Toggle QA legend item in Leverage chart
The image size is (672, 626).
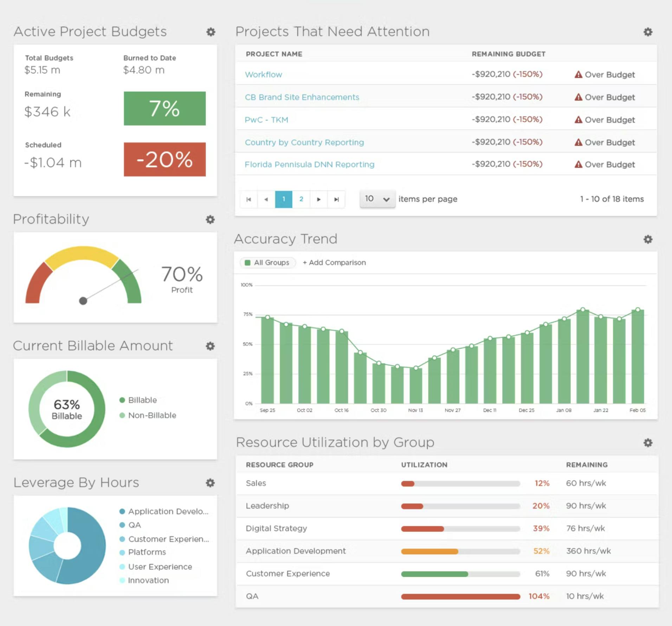click(130, 525)
